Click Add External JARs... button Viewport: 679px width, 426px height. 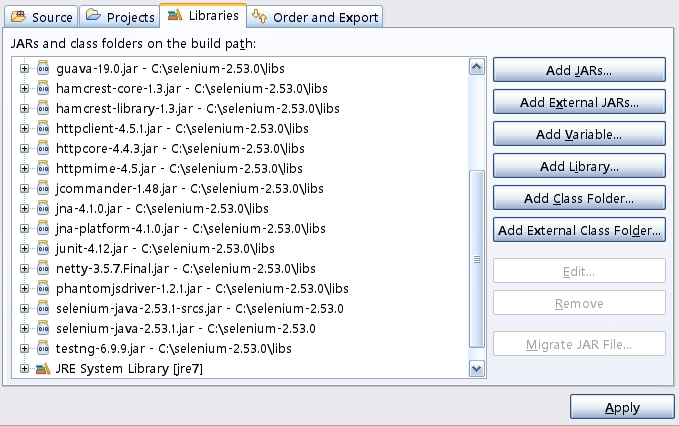(579, 102)
